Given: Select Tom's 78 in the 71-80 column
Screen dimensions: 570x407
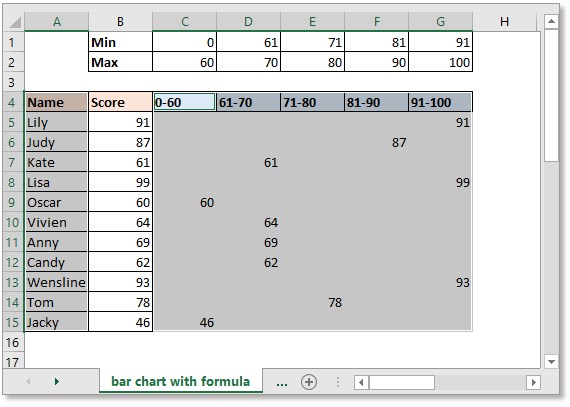Looking at the screenshot, I should 313,302.
